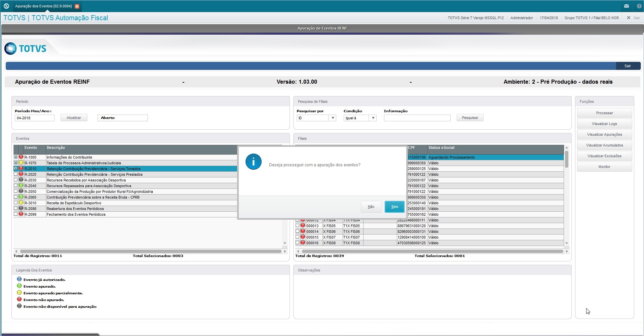
Task: Click the green status circle for R-2040
Action: coord(21,185)
